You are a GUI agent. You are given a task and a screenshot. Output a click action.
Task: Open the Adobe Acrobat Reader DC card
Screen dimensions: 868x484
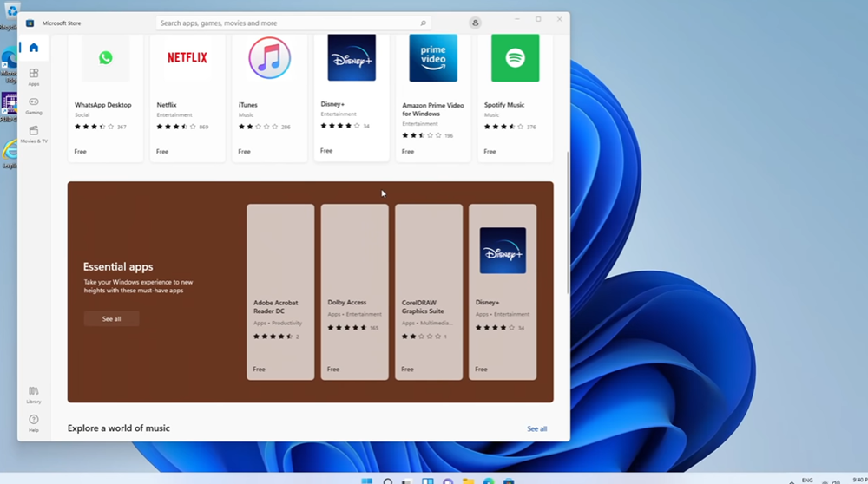coord(280,292)
